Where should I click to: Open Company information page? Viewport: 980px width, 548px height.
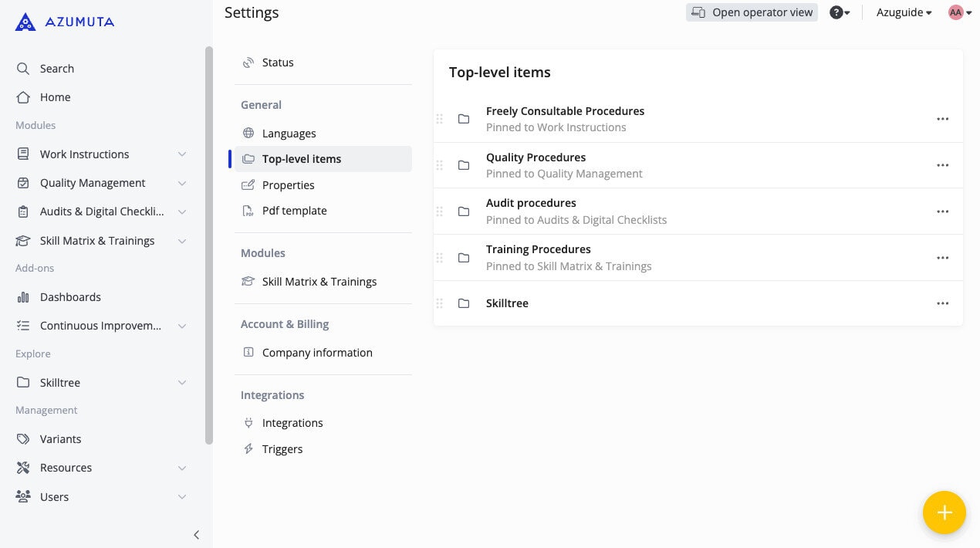tap(316, 353)
